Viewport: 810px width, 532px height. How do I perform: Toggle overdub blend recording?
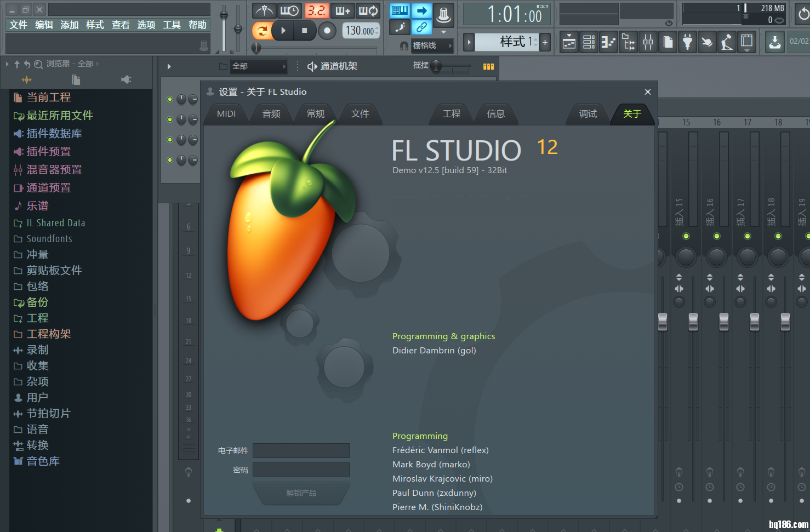(342, 10)
